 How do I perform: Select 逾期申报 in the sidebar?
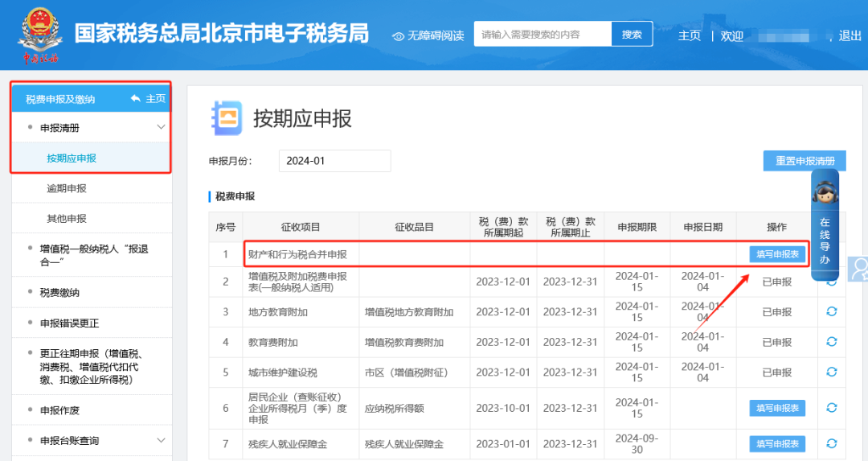tap(67, 188)
